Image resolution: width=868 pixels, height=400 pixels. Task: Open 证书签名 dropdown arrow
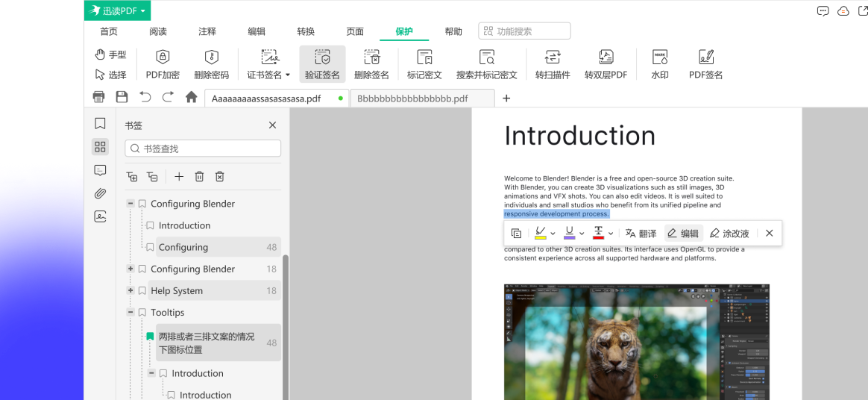pyautogui.click(x=287, y=75)
